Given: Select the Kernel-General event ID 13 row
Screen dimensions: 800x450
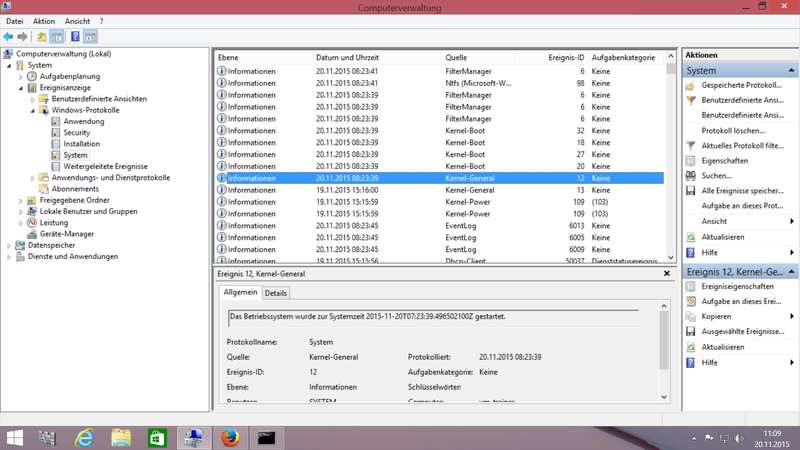Looking at the screenshot, I should point(439,190).
